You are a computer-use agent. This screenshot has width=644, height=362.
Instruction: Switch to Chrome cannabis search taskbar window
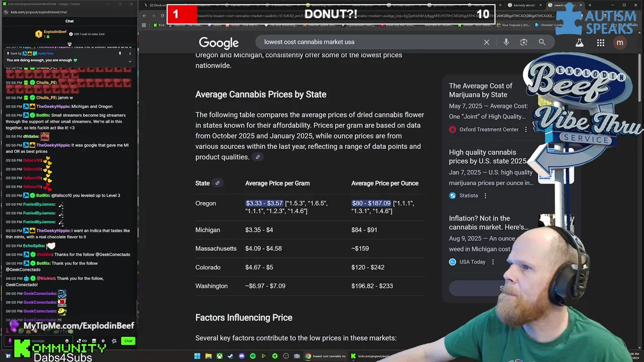coord(326,356)
